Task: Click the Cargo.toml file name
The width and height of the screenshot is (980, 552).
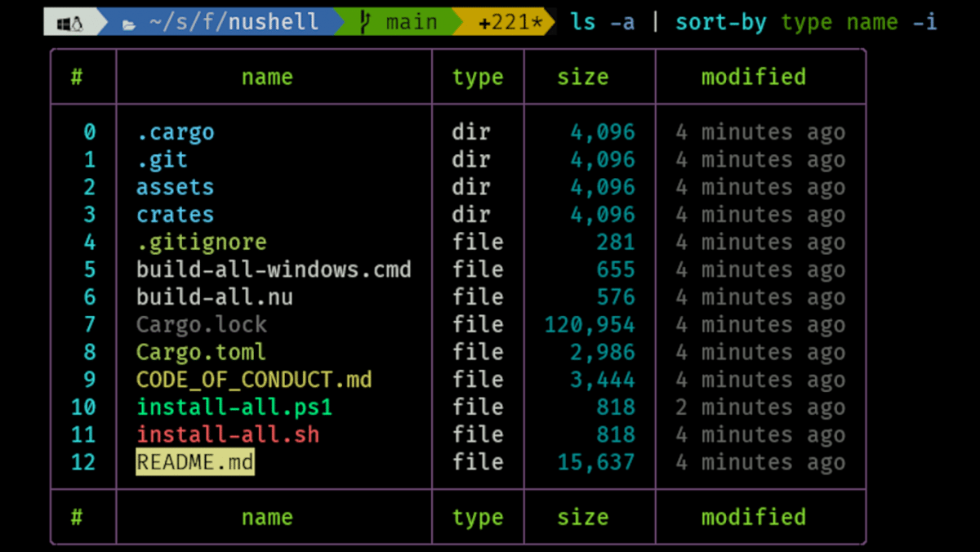Action: tap(201, 352)
